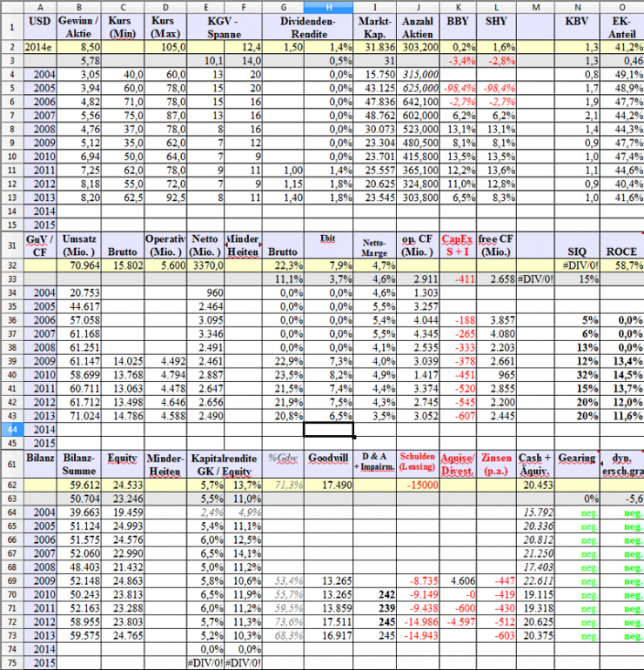Select the 'Dividenden-Rendite' header cell

click(308, 27)
